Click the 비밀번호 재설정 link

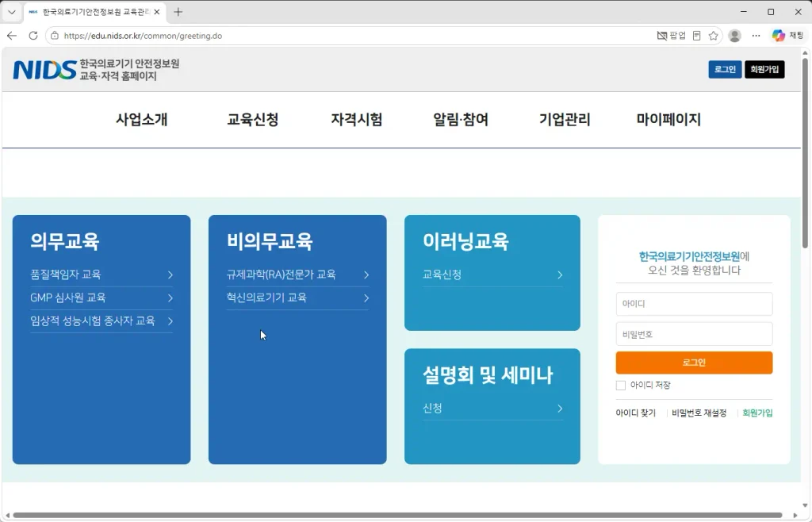(x=699, y=413)
